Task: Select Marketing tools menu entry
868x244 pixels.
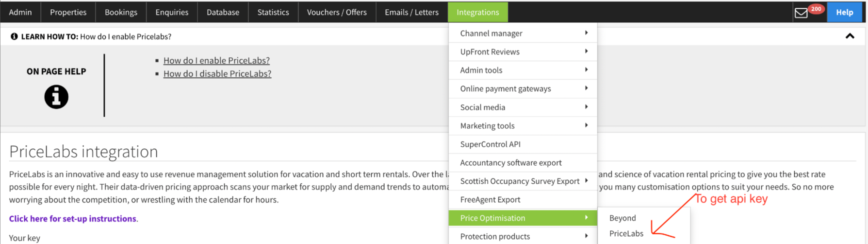Action: tap(523, 125)
